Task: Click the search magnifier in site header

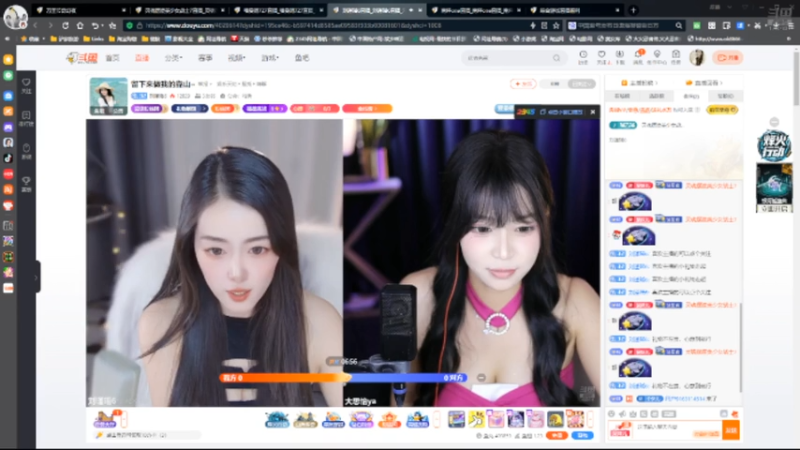Action: point(557,58)
